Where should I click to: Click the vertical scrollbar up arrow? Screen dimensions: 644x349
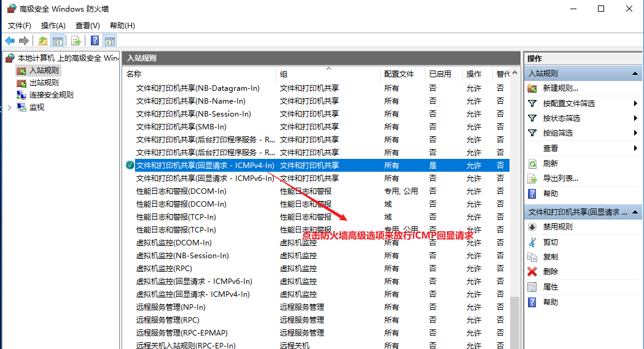515,73
